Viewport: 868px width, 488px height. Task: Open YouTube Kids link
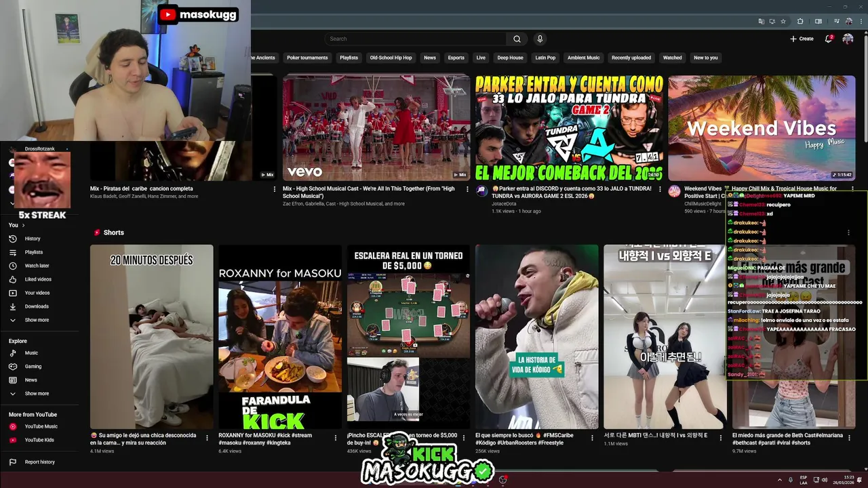(39, 440)
